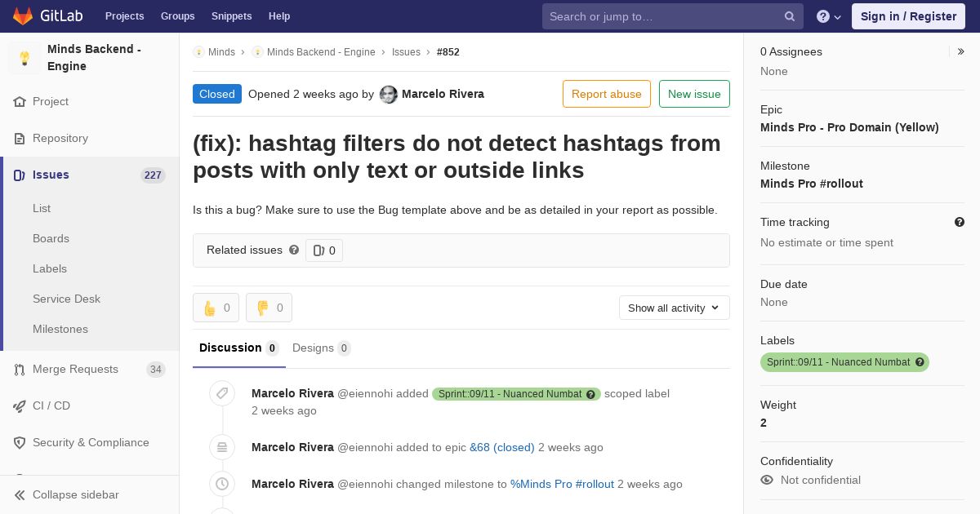Image resolution: width=980 pixels, height=514 pixels.
Task: Open the GitLab logo home link
Action: click(47, 16)
